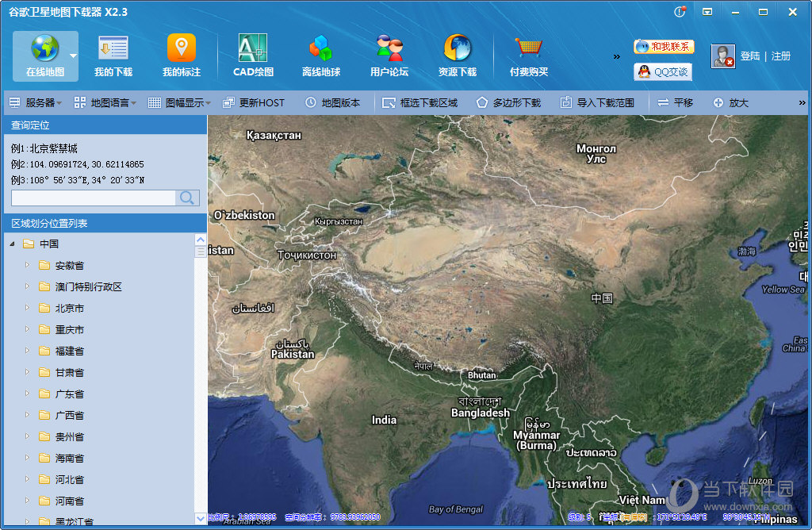The height and width of the screenshot is (530, 812).
Task: Open 我的标注 marker icon
Action: [182, 56]
